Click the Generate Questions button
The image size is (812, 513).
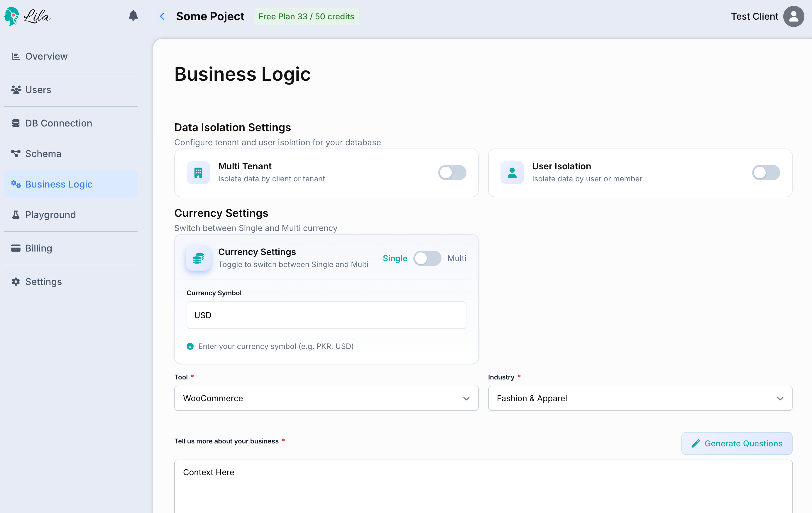point(737,443)
